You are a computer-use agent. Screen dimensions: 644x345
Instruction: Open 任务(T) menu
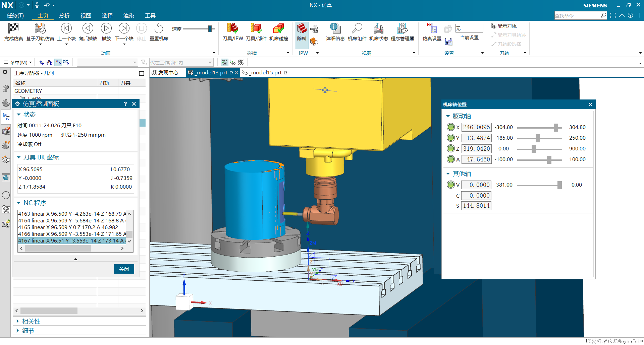pyautogui.click(x=15, y=15)
